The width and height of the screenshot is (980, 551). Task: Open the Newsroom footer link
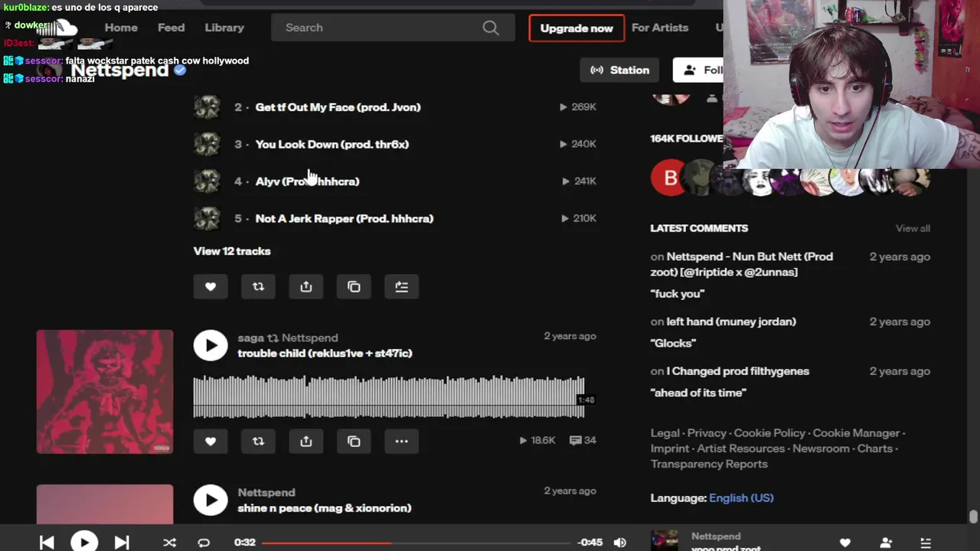click(820, 448)
